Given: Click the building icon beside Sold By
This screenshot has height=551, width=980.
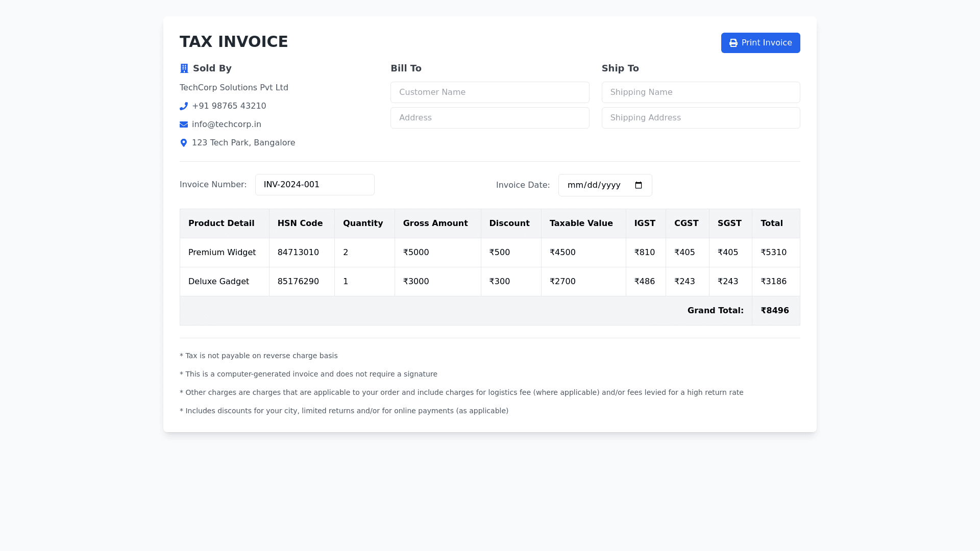Looking at the screenshot, I should 184,68.
